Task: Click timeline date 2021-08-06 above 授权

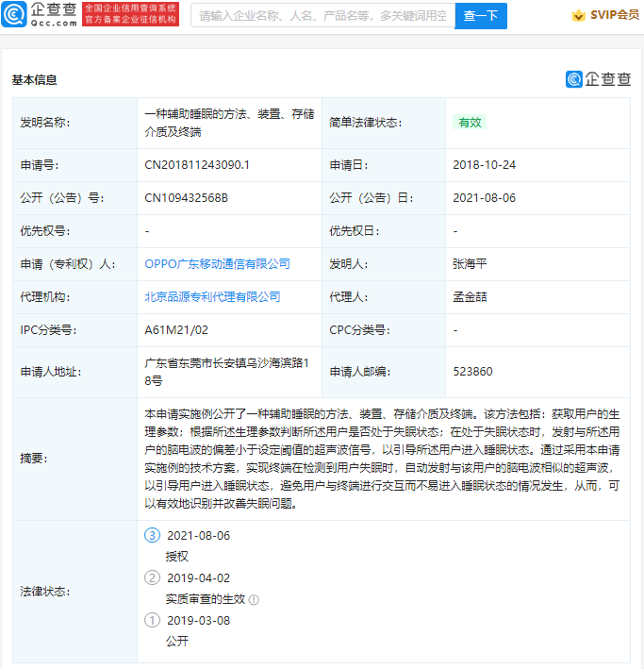Action: (x=198, y=535)
